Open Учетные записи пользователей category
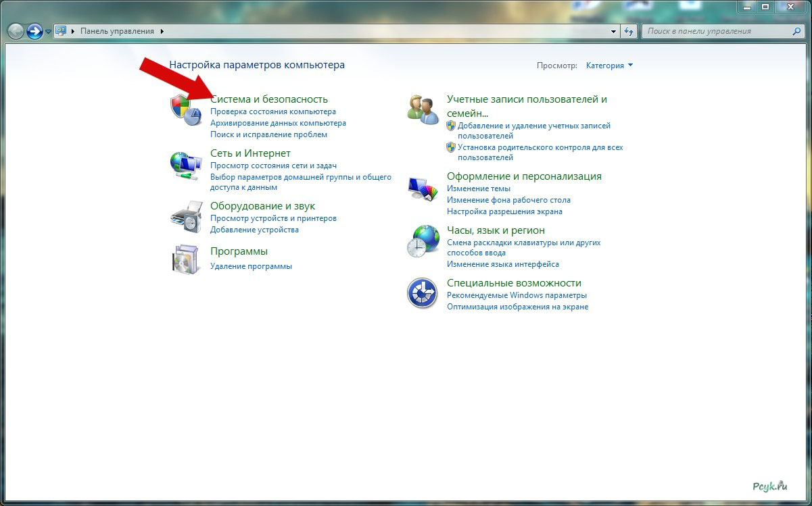The width and height of the screenshot is (812, 506). click(527, 106)
